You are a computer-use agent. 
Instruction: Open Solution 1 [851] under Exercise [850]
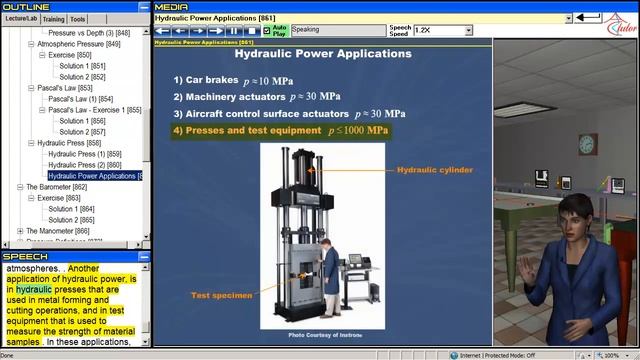tap(82, 66)
